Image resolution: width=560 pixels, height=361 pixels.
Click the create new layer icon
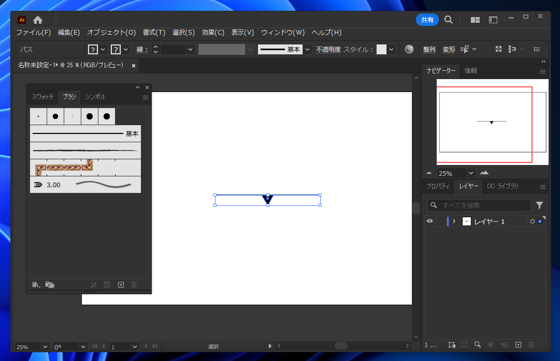coord(518,345)
